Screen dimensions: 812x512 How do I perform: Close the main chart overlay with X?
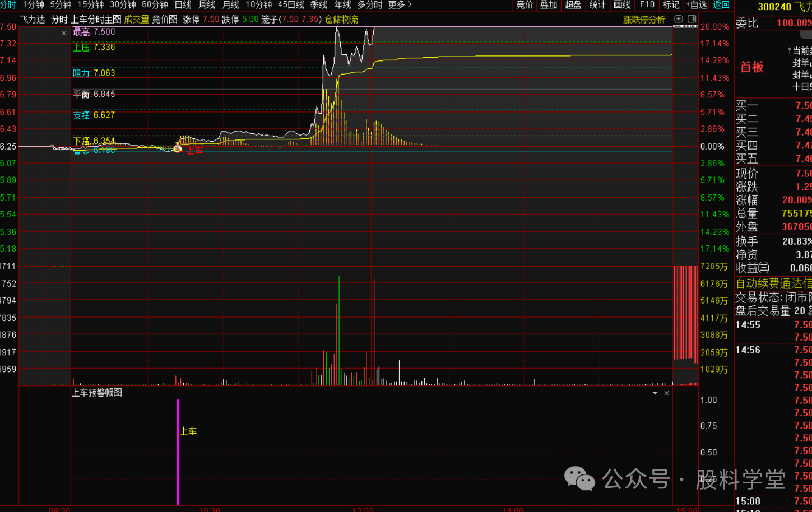point(64,33)
